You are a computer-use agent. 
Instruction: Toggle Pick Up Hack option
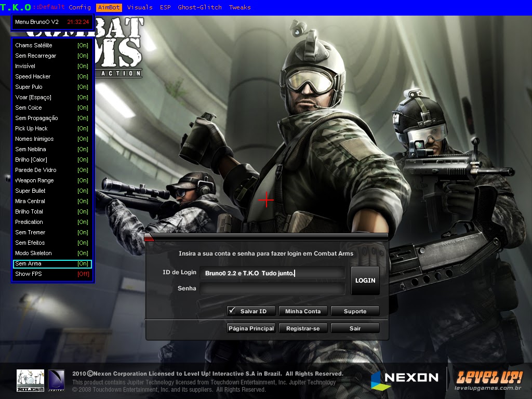[x=52, y=129]
